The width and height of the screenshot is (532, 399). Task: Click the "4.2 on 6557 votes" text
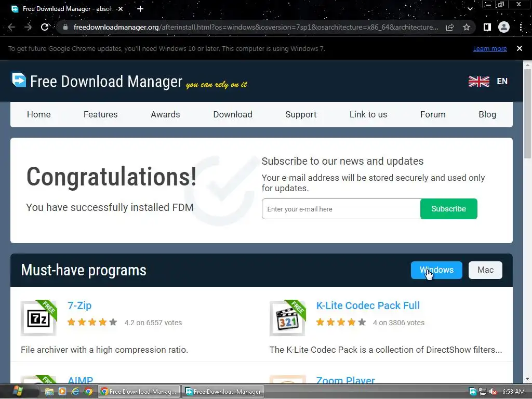pos(153,323)
